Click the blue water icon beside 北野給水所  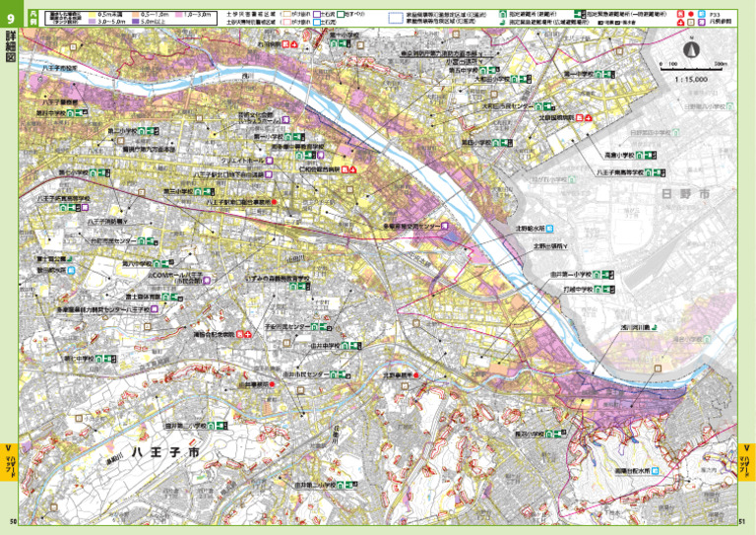tap(549, 229)
